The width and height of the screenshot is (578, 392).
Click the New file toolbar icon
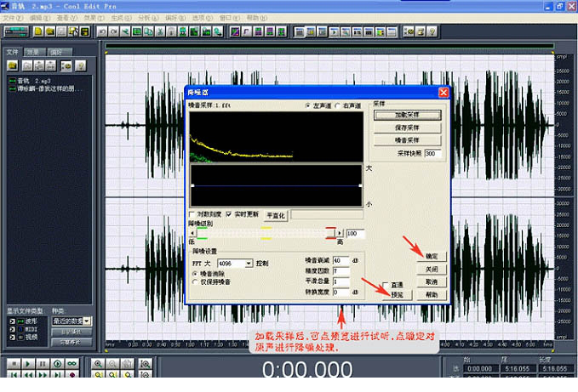pos(38,31)
